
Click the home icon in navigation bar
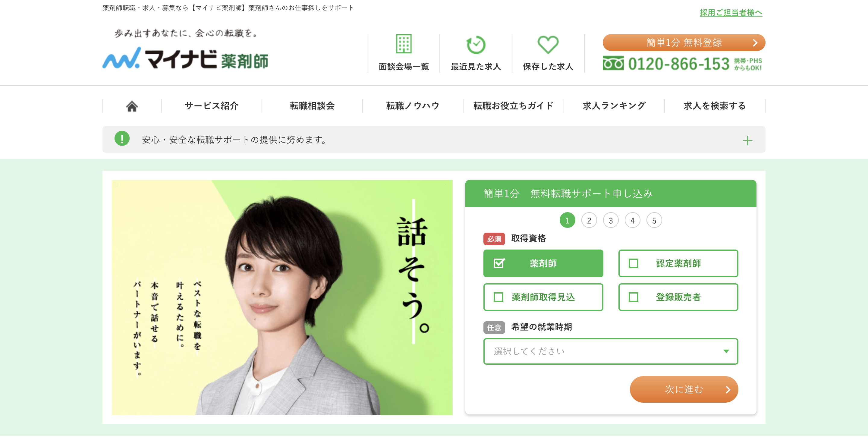[132, 106]
